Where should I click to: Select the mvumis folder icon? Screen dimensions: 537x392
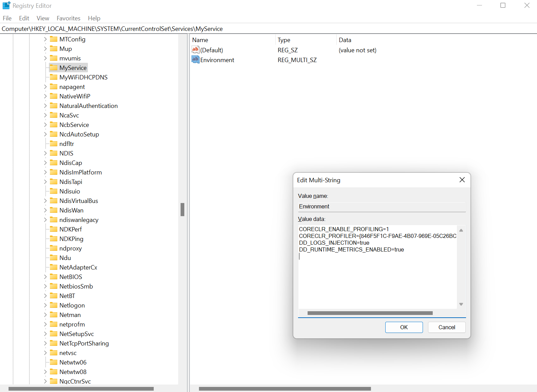(x=54, y=58)
